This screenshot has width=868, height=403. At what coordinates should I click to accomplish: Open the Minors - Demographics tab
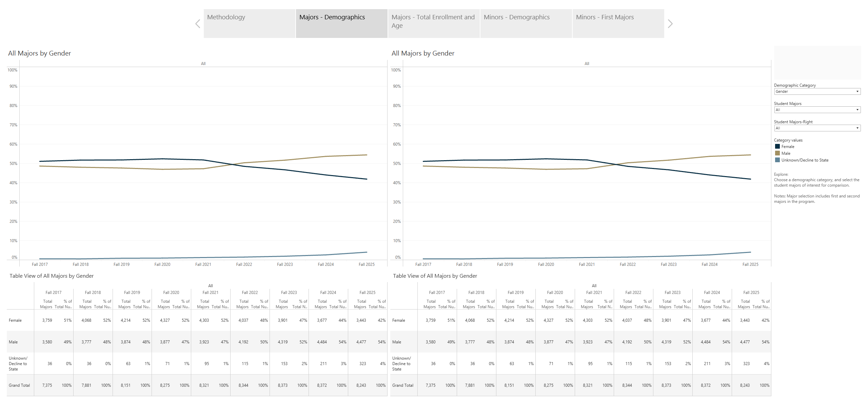(526, 23)
